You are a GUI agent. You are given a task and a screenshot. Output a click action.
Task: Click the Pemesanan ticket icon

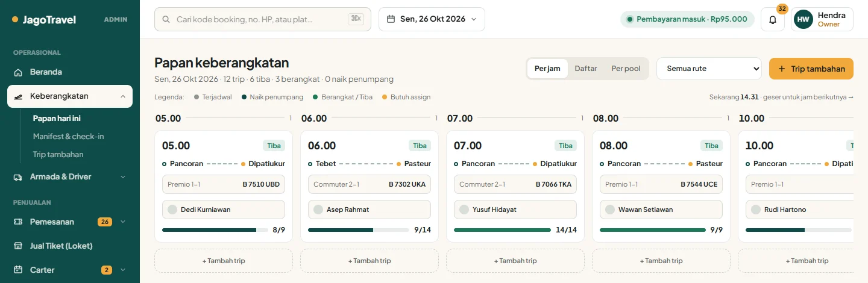click(x=18, y=222)
